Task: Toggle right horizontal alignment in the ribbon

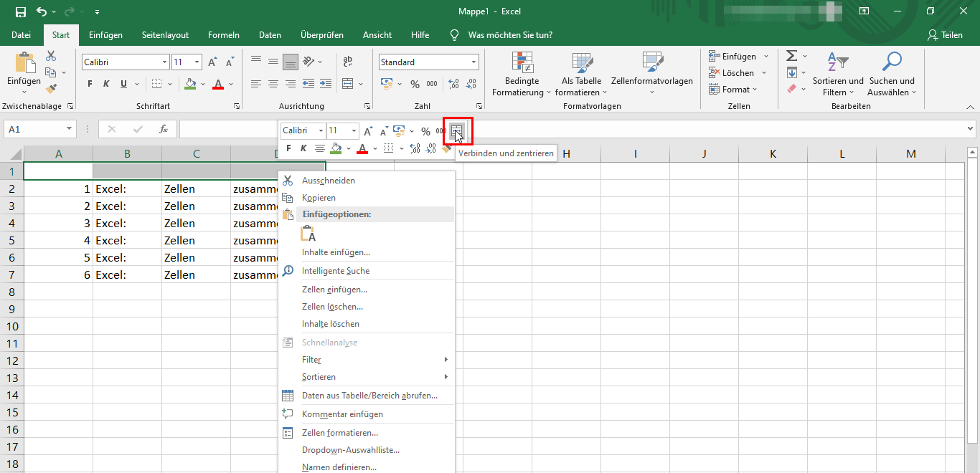Action: pyautogui.click(x=291, y=84)
